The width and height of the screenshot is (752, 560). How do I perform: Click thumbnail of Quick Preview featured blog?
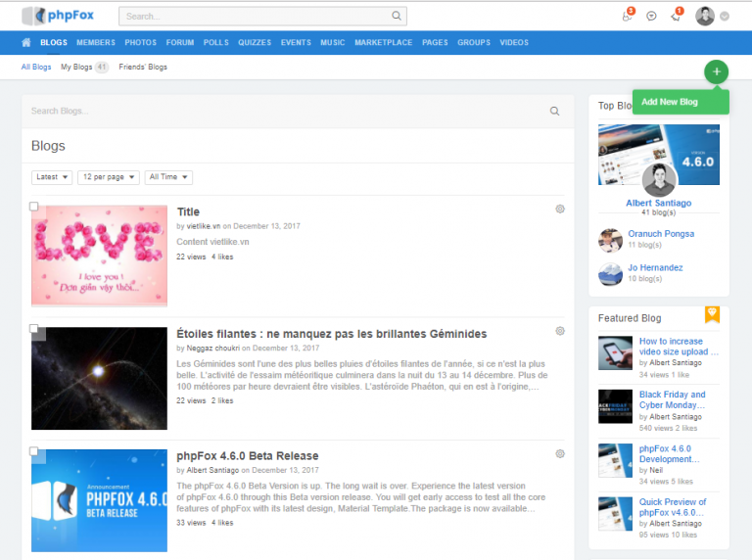(615, 514)
